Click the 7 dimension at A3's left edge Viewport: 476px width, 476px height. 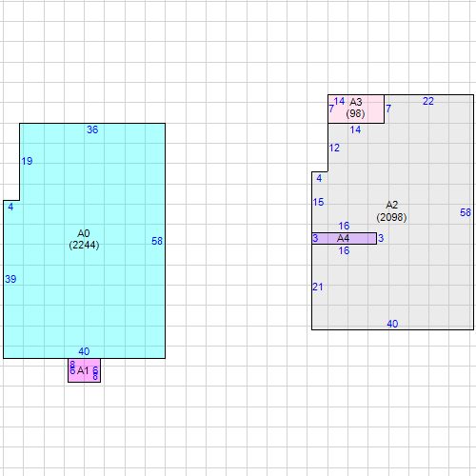[331, 109]
